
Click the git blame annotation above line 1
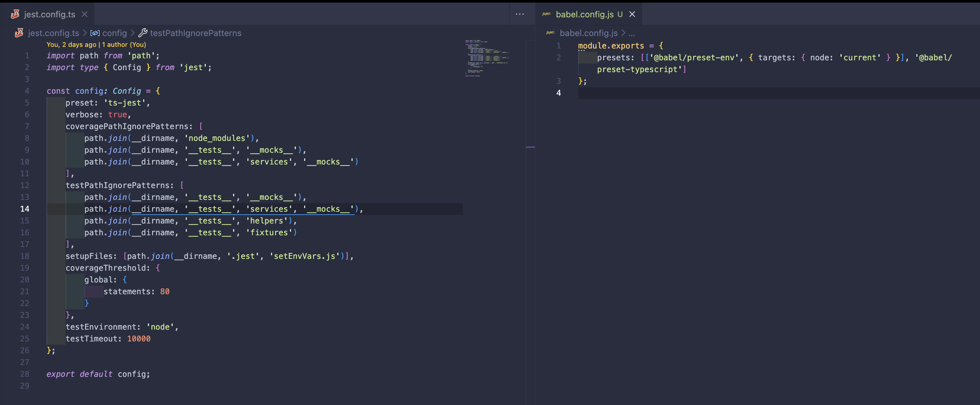click(96, 45)
